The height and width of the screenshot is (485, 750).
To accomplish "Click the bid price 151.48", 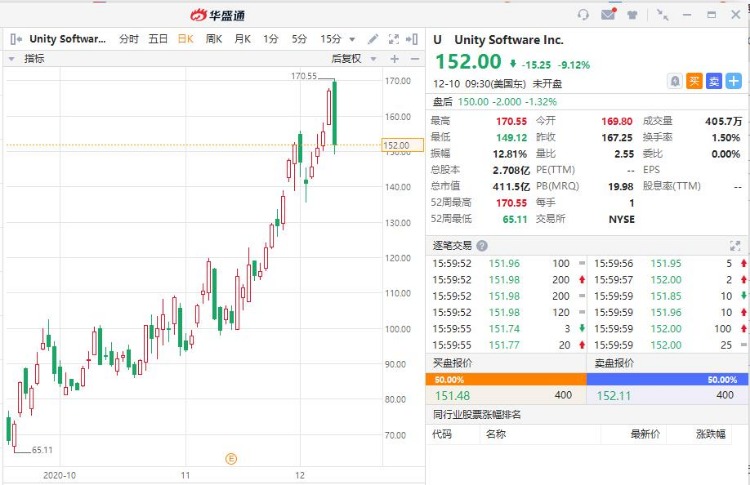I will coord(452,396).
